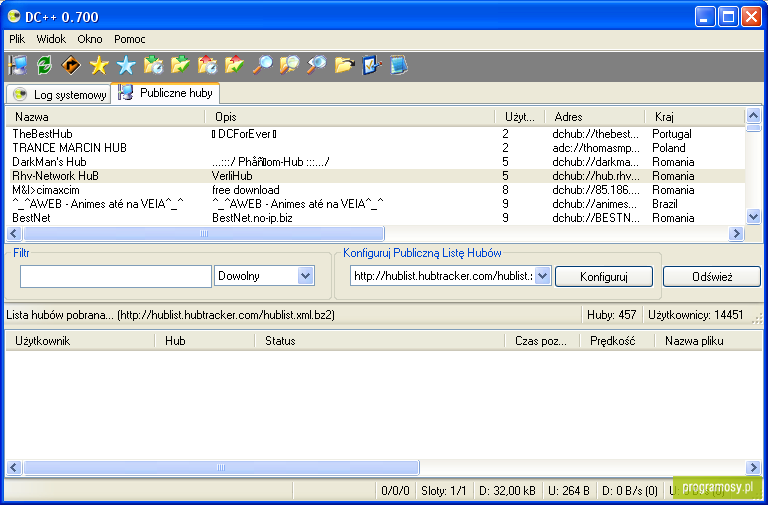Sort transfers by Nazwa pliku column header

(708, 341)
